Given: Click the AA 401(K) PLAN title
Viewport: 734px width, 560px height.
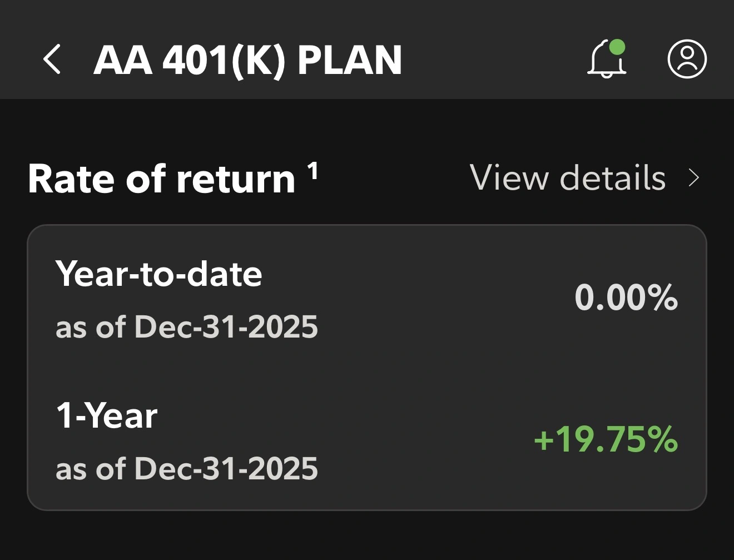Looking at the screenshot, I should click(x=247, y=60).
